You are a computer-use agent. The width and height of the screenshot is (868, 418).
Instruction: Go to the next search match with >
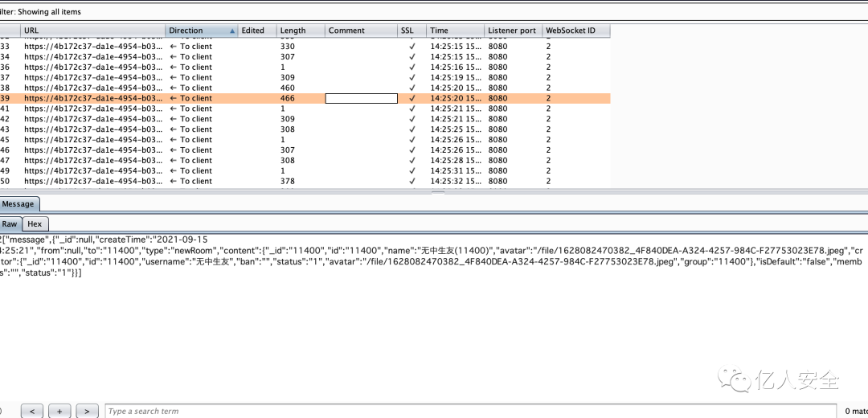pyautogui.click(x=87, y=411)
